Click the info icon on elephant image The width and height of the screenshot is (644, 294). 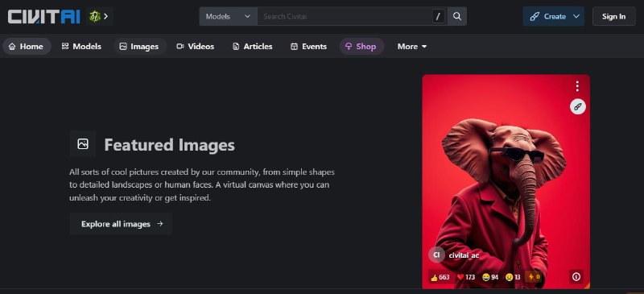(x=576, y=277)
